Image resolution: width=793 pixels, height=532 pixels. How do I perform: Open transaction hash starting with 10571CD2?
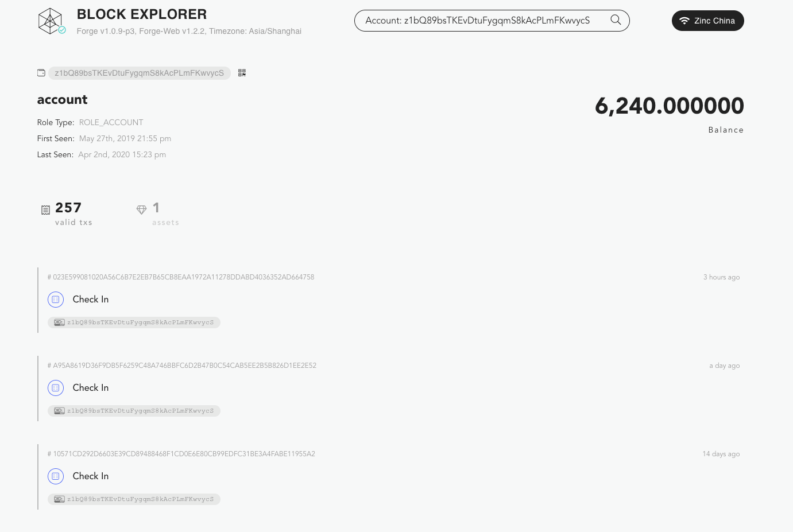184,454
